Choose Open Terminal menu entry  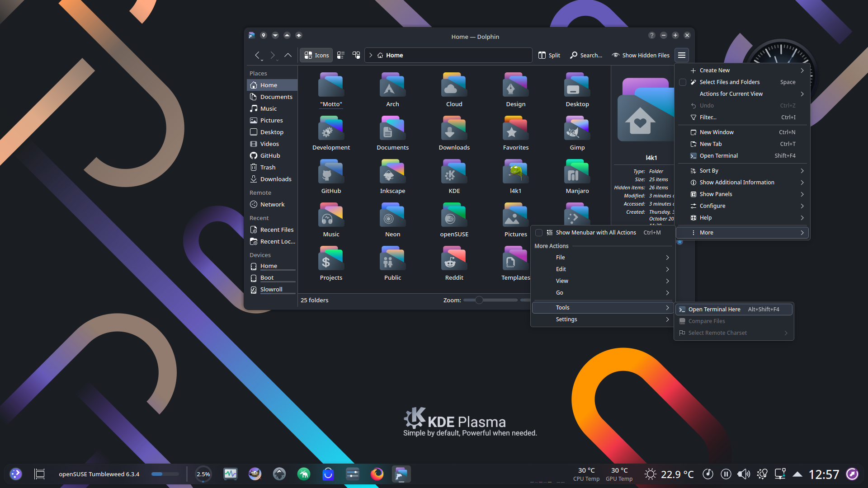coord(742,156)
